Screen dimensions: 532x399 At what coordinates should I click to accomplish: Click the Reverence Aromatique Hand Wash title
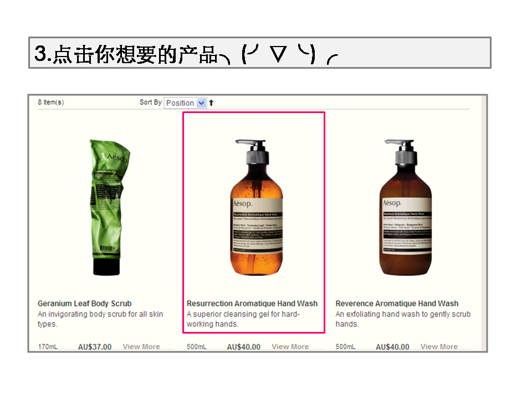click(x=397, y=303)
